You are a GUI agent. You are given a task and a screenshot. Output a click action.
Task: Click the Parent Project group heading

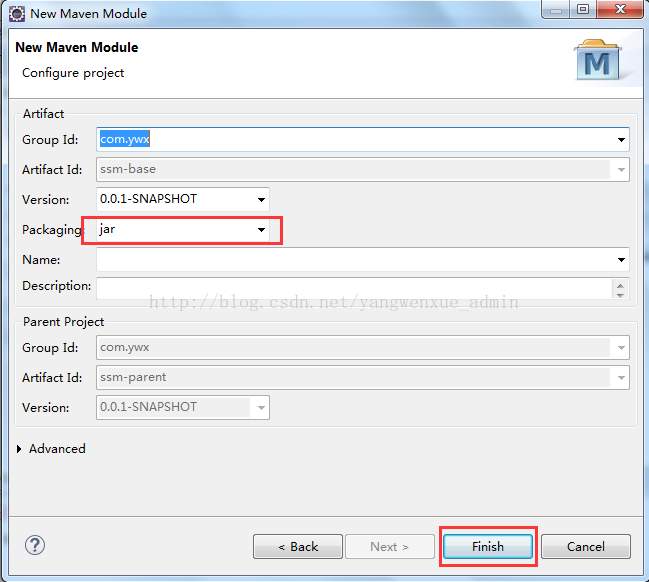[x=63, y=322]
